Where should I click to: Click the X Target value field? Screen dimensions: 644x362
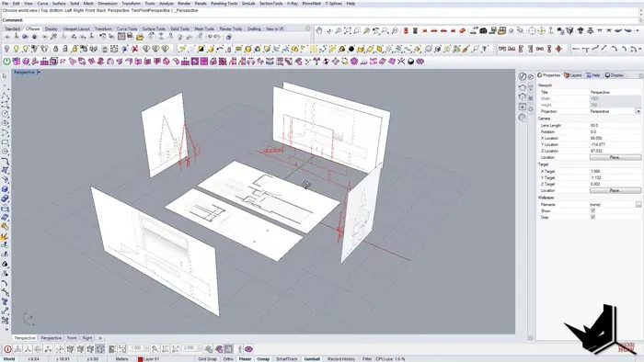pyautogui.click(x=615, y=172)
